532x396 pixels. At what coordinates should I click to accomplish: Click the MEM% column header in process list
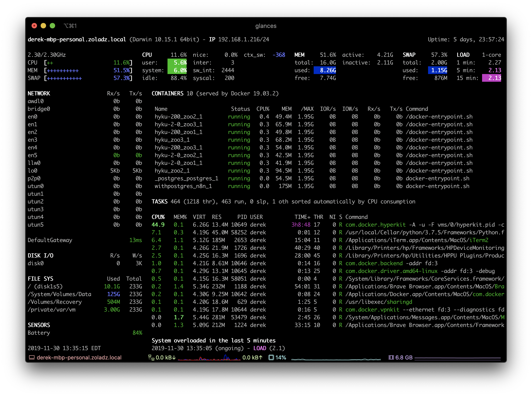click(x=180, y=217)
